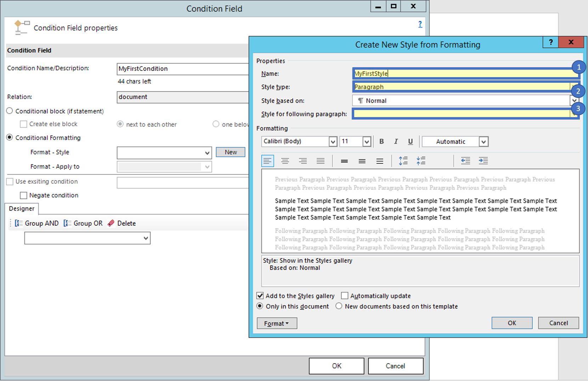
Task: Click New next to Format - Style
Action: [230, 152]
